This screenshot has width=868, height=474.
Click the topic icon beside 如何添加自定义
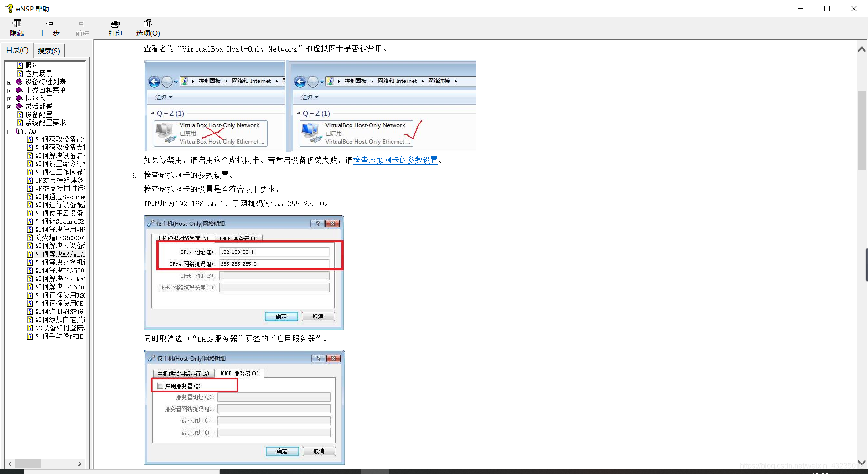pyautogui.click(x=30, y=319)
